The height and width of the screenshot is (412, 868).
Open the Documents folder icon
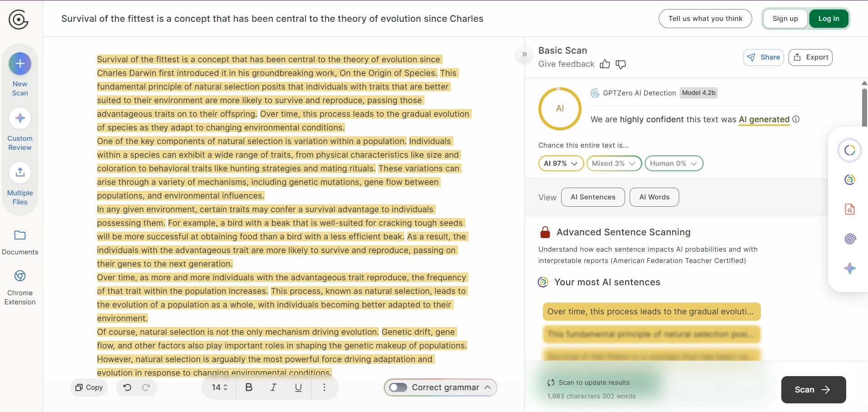[x=20, y=235]
